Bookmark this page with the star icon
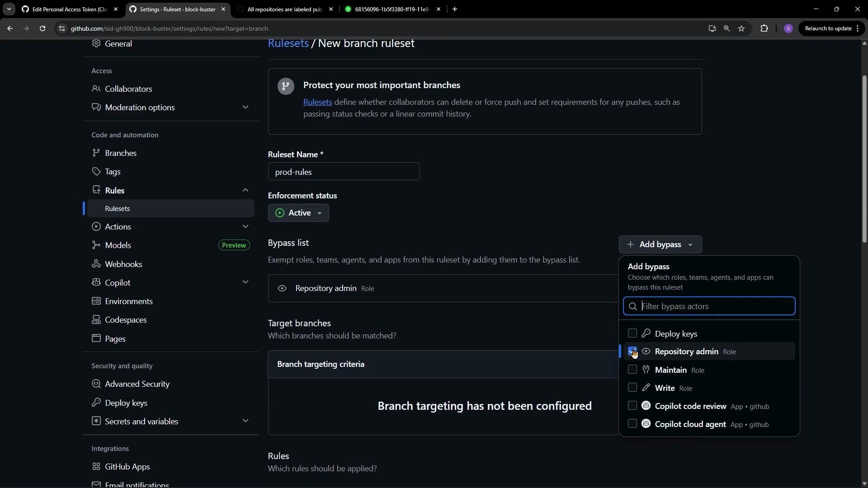The width and height of the screenshot is (868, 488). coord(741,28)
